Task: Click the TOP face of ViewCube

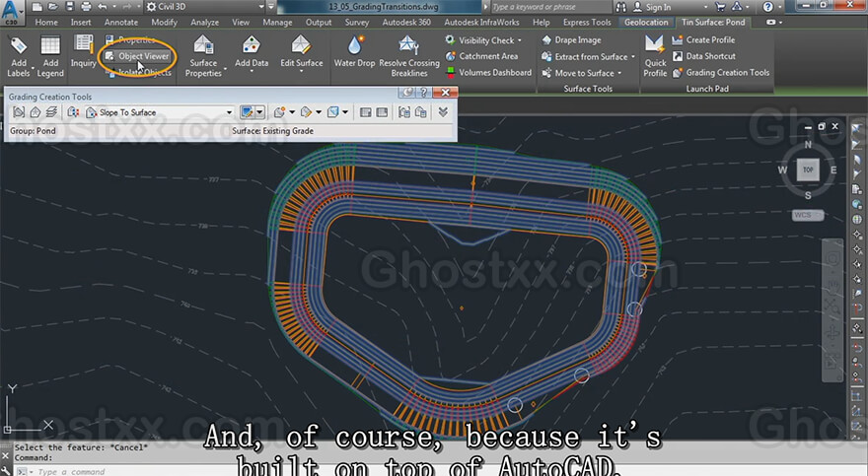Action: coord(808,170)
